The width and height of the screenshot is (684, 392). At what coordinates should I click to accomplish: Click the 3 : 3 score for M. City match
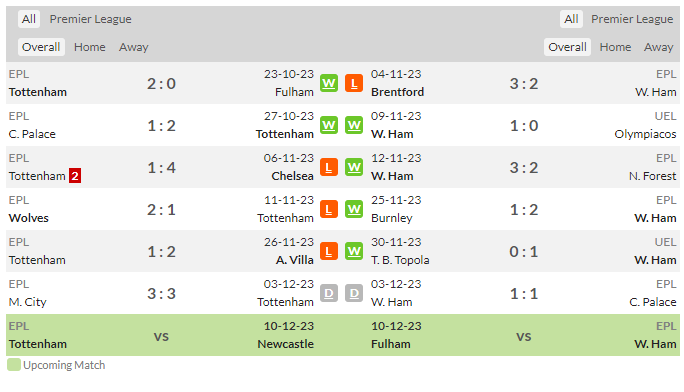coord(161,293)
